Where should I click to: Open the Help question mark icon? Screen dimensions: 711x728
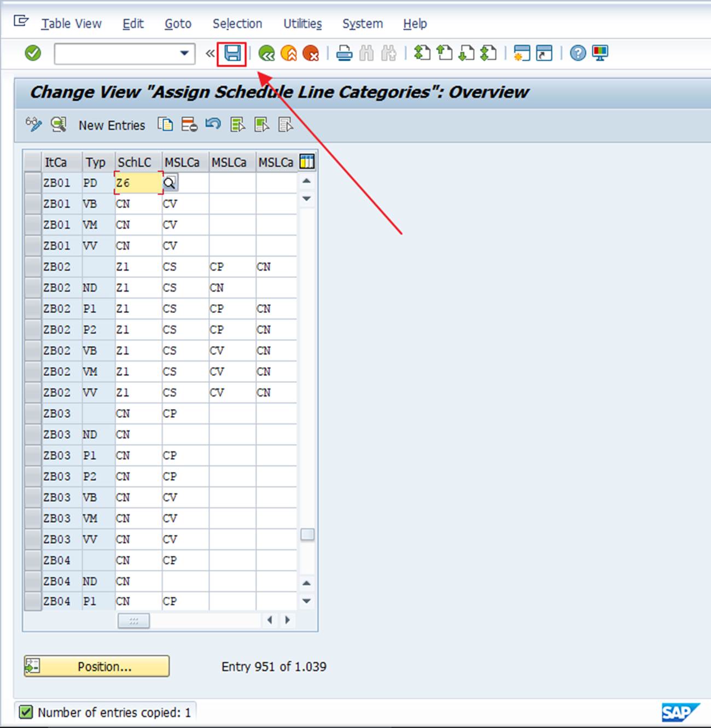click(578, 53)
